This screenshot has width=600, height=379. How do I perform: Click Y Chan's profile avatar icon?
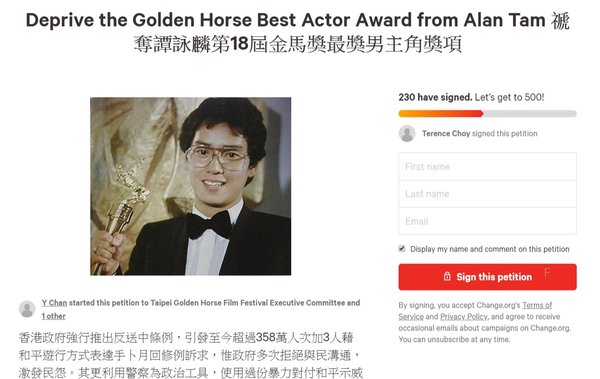click(27, 309)
